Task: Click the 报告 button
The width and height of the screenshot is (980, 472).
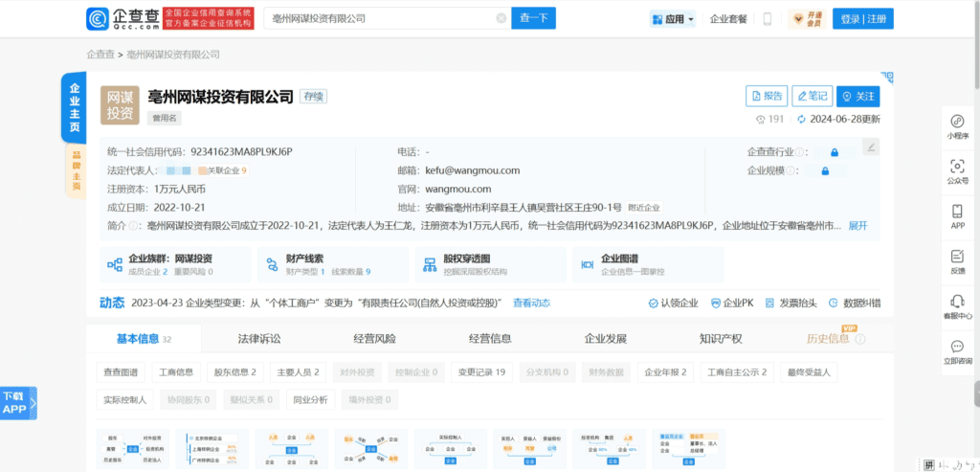Action: 767,96
